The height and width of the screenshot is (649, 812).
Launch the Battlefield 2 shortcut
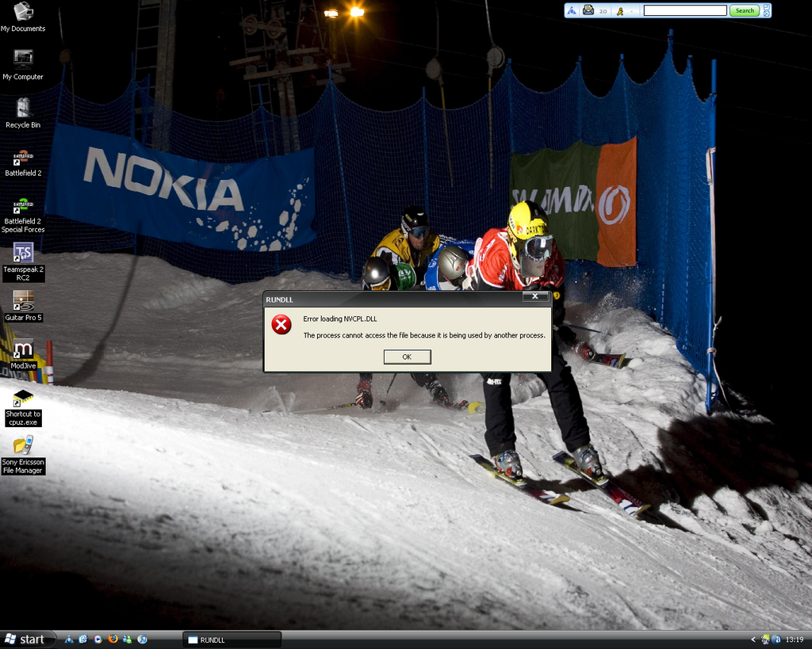click(x=23, y=156)
